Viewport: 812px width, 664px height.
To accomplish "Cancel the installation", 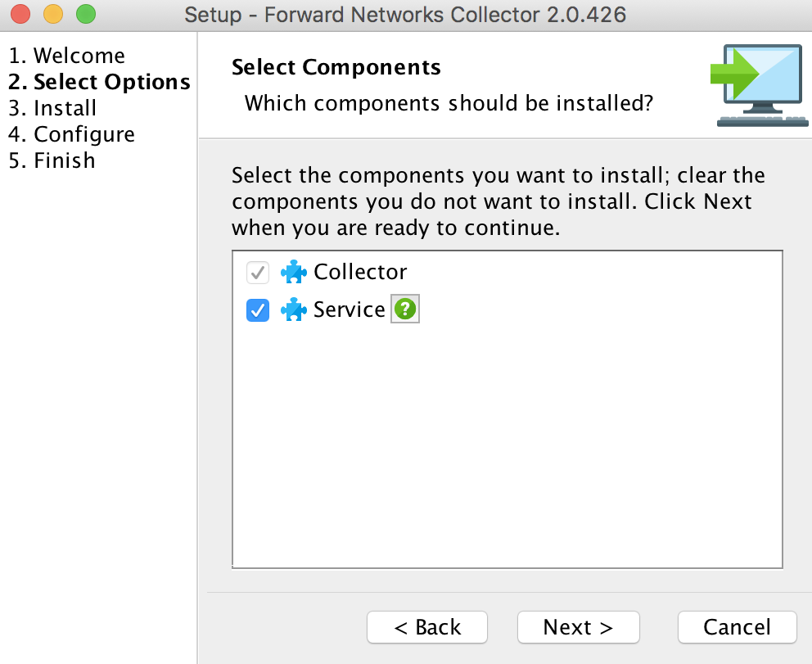I will click(x=736, y=626).
